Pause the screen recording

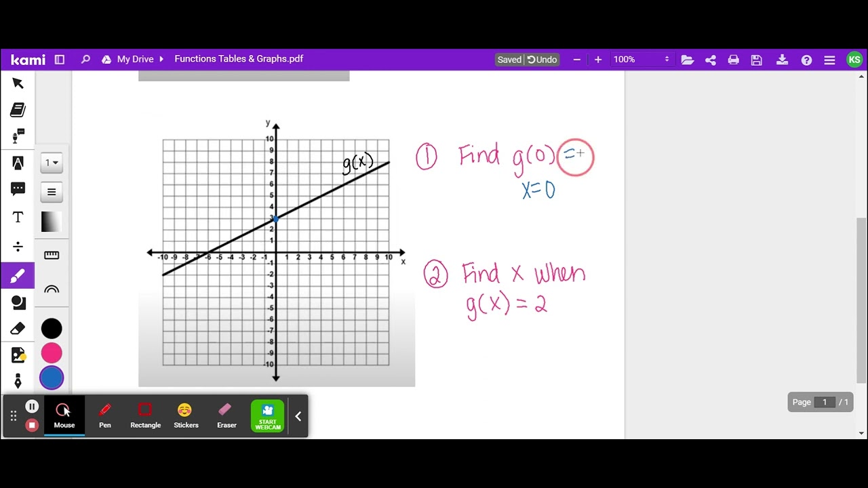32,407
